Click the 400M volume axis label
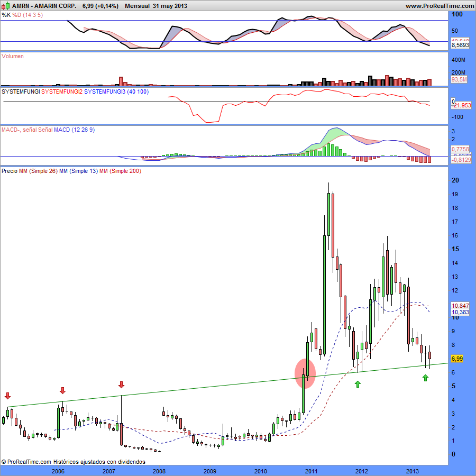 (x=459, y=60)
